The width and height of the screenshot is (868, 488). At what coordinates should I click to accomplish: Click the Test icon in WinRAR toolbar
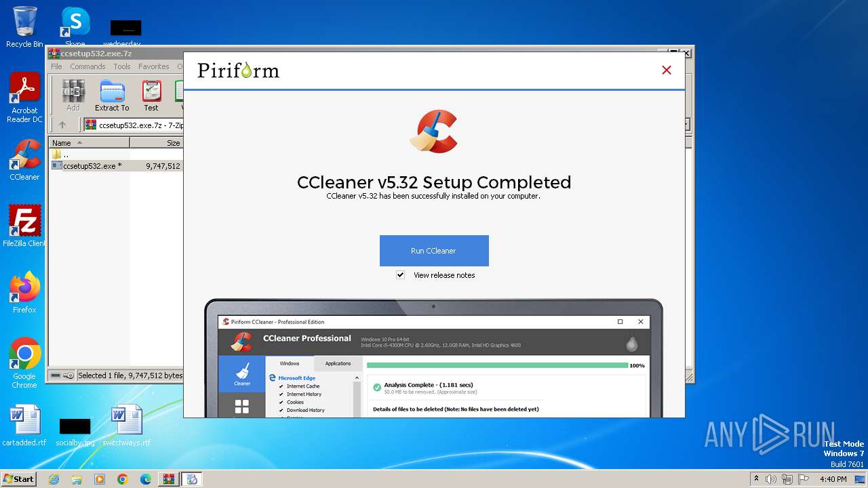coord(151,96)
